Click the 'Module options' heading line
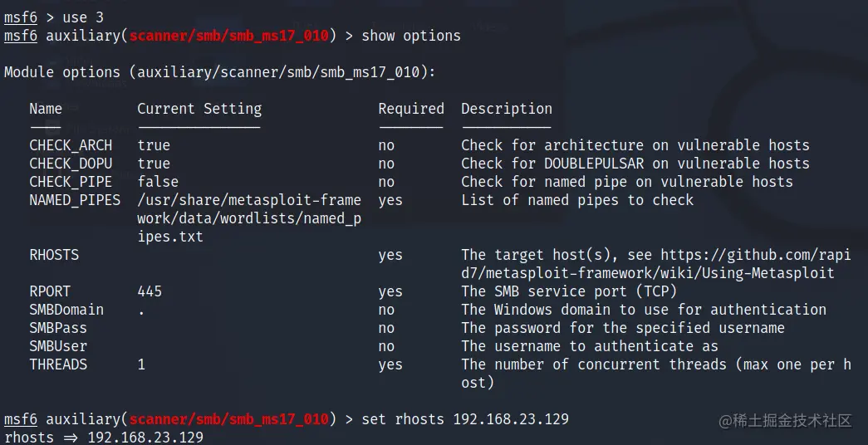Viewport: 868px width, 445px height. [x=220, y=72]
